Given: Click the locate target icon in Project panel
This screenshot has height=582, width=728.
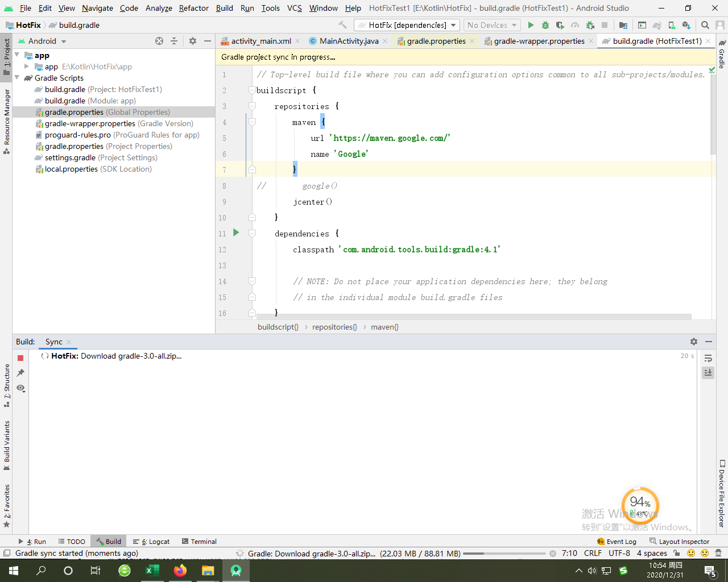Looking at the screenshot, I should [159, 41].
